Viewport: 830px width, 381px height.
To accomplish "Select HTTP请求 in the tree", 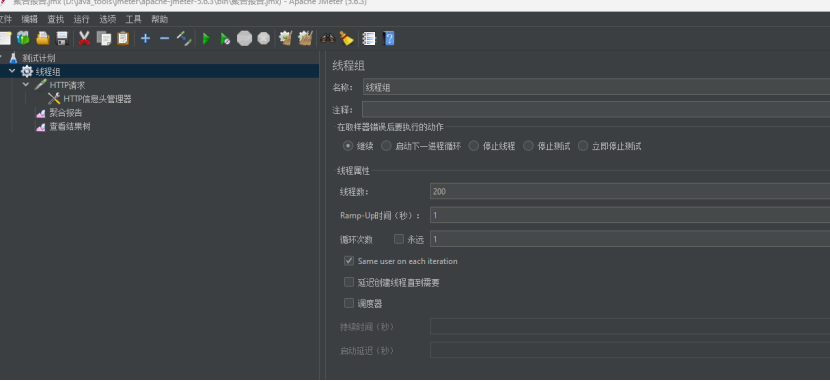I will (67, 85).
